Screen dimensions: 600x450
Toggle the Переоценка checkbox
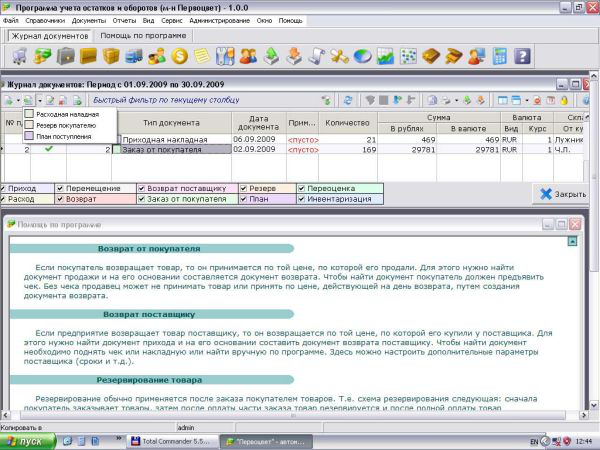302,188
